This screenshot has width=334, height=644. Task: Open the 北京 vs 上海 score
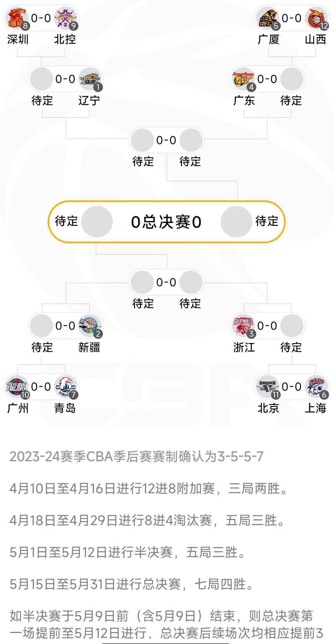point(292,387)
